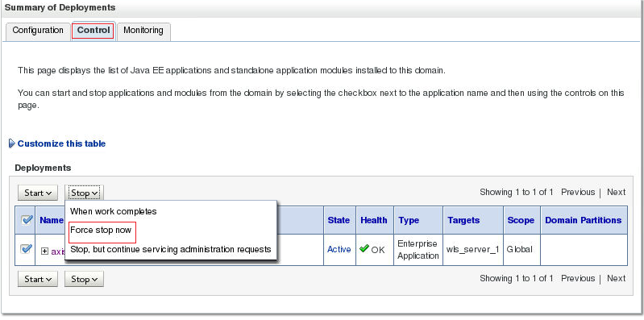This screenshot has width=644, height=320.
Task: Open the bottom Start dropdown button
Action: [38, 279]
